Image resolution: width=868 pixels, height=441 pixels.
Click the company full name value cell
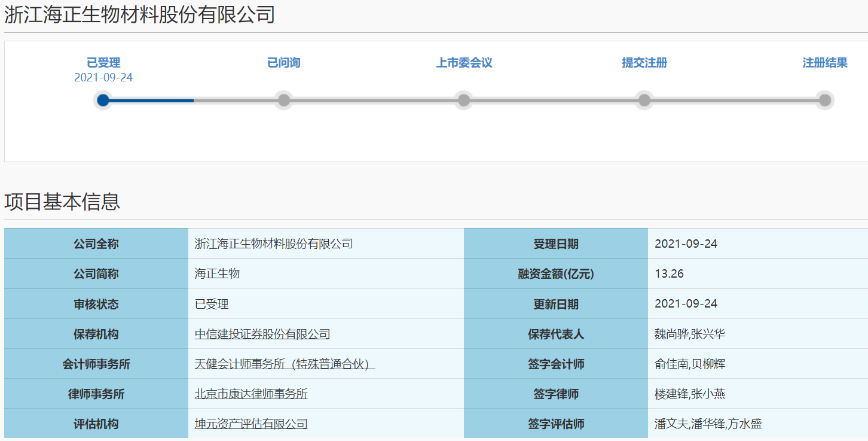pos(326,244)
